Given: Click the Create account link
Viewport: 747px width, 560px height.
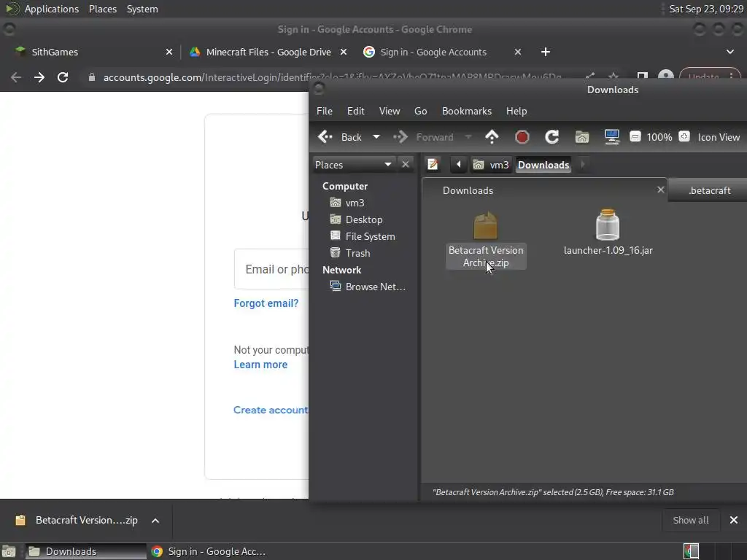Looking at the screenshot, I should click(x=271, y=410).
